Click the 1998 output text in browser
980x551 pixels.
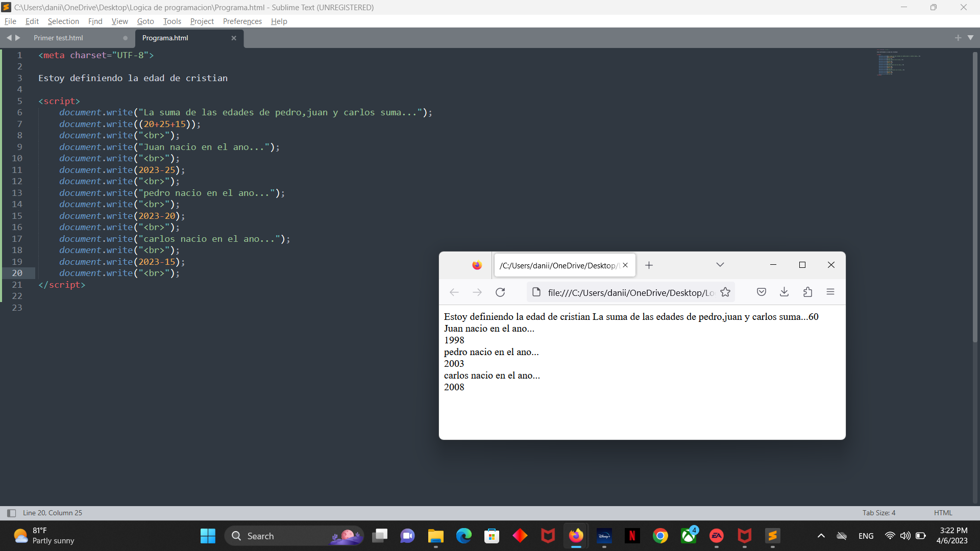[x=454, y=340]
